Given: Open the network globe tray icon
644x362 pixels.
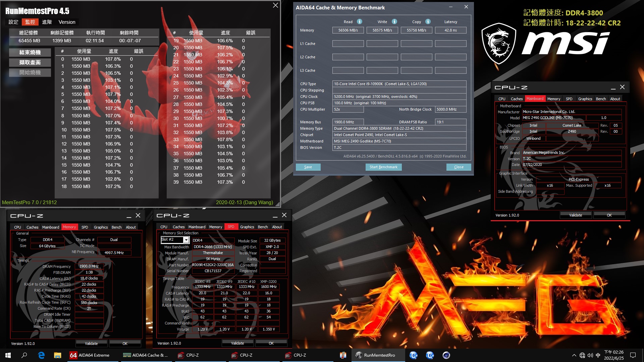Looking at the screenshot, I should coord(582,355).
